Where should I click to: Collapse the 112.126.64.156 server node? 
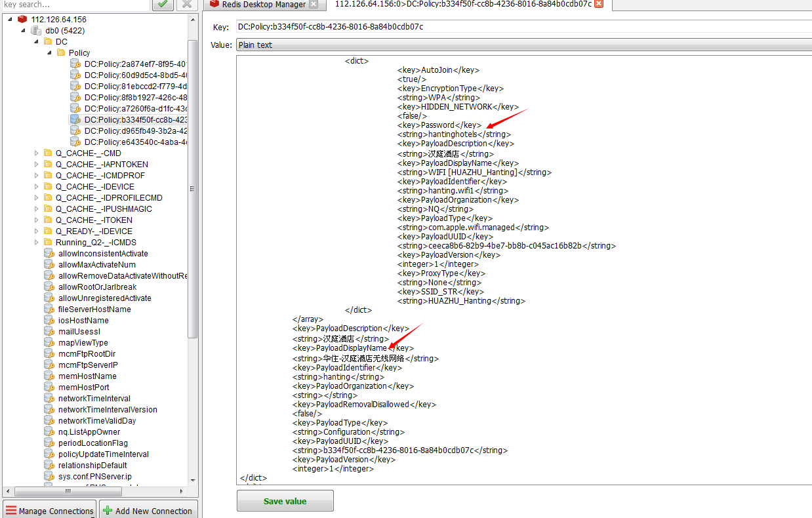(10, 19)
